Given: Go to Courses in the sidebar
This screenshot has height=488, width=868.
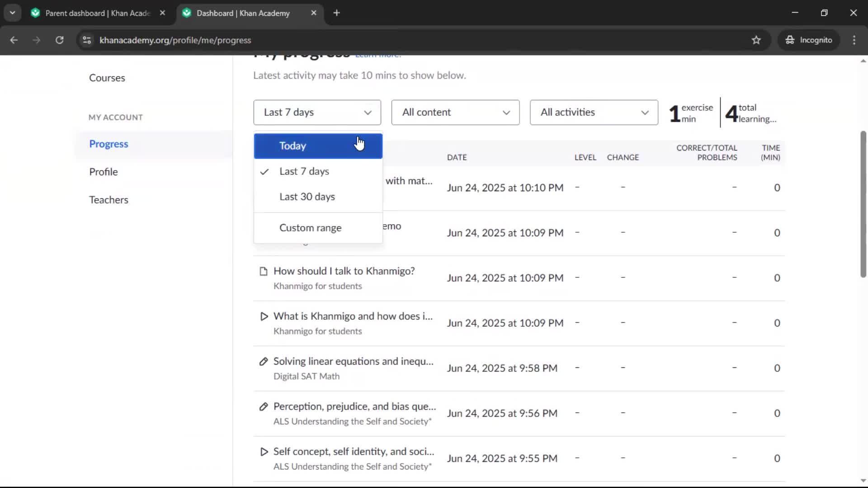Looking at the screenshot, I should point(107,78).
